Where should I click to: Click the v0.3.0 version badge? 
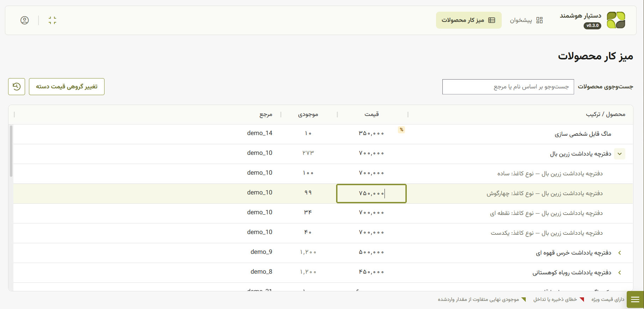[592, 25]
